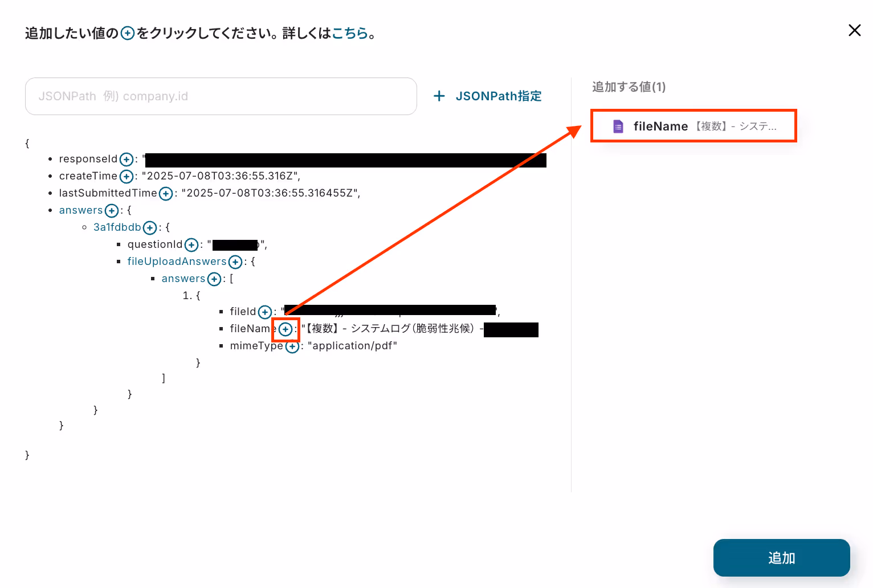The width and height of the screenshot is (873, 588).
Task: Click the document icon of the fileName chip
Action: click(x=618, y=126)
